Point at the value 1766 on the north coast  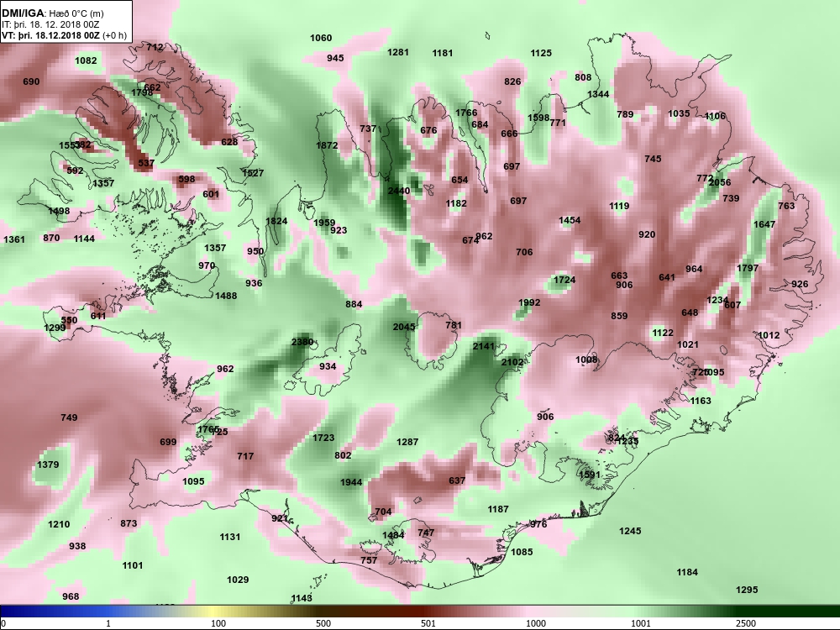pos(466,113)
